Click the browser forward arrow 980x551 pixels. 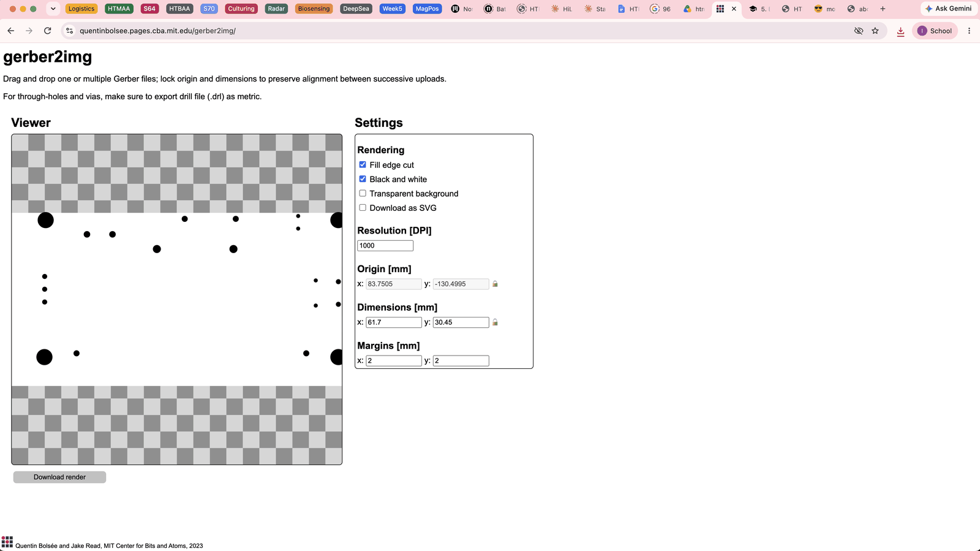pos(29,31)
